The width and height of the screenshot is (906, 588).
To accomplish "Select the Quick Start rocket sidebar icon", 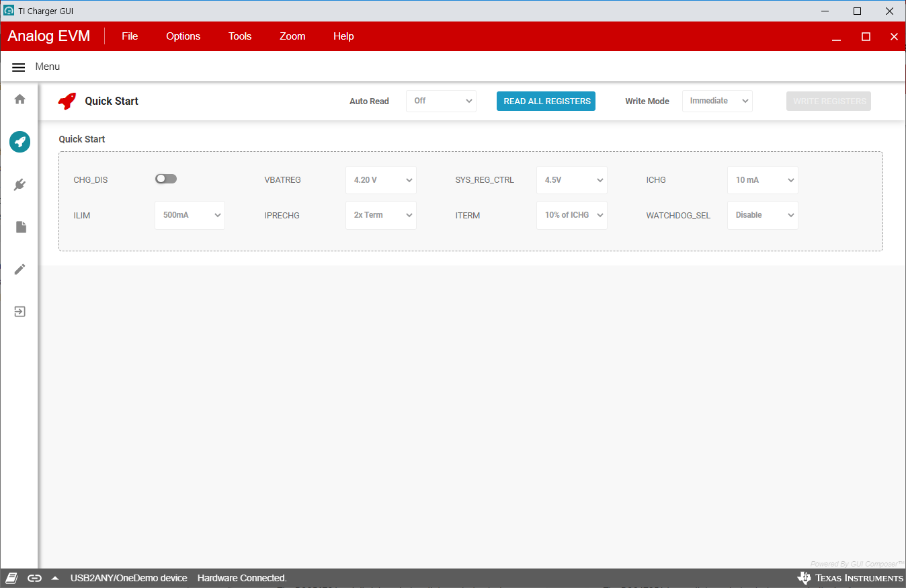I will coord(19,142).
